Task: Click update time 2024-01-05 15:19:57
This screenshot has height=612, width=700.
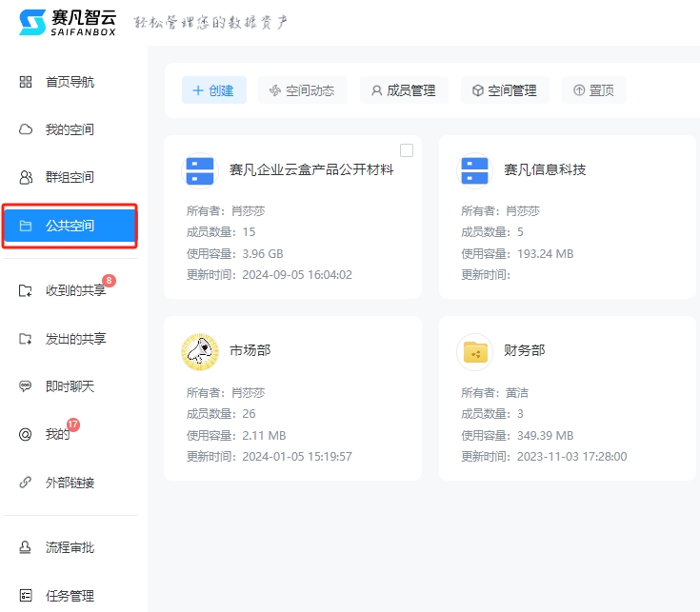Action: tap(297, 456)
